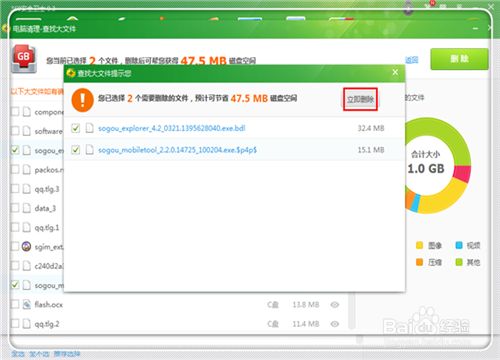Click the qq.tlg.2 document icon

coord(27,323)
